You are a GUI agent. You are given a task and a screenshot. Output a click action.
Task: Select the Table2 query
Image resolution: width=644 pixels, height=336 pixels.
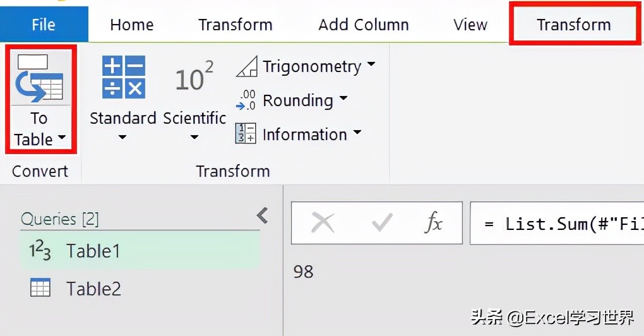tap(93, 289)
